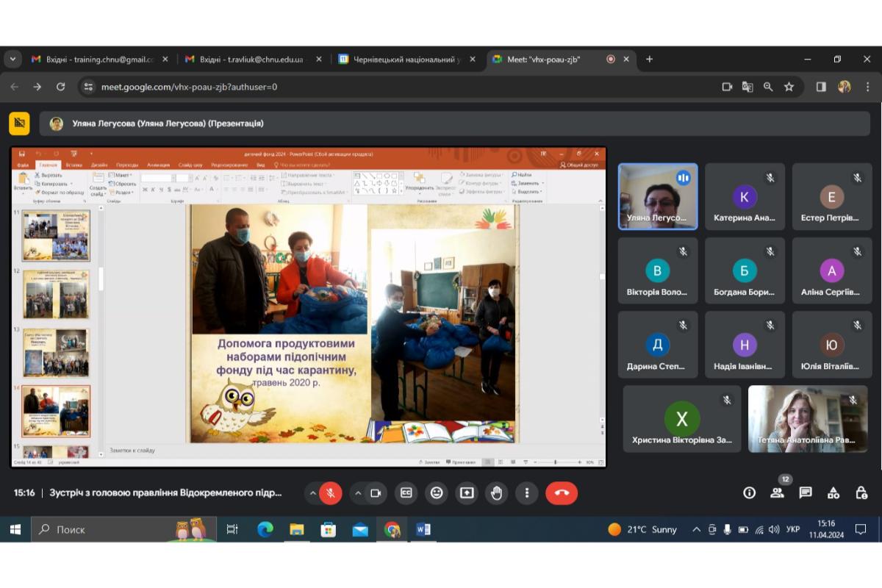Raise your hand in the meeting

pyautogui.click(x=497, y=493)
